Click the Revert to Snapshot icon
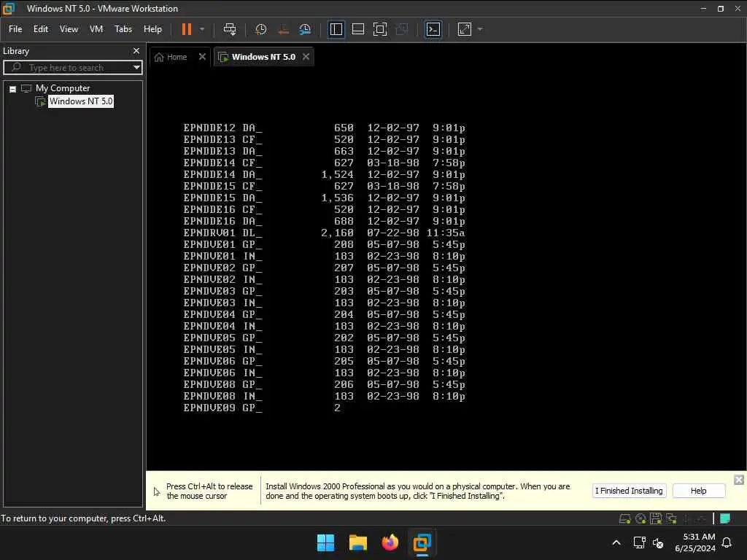 tap(283, 29)
